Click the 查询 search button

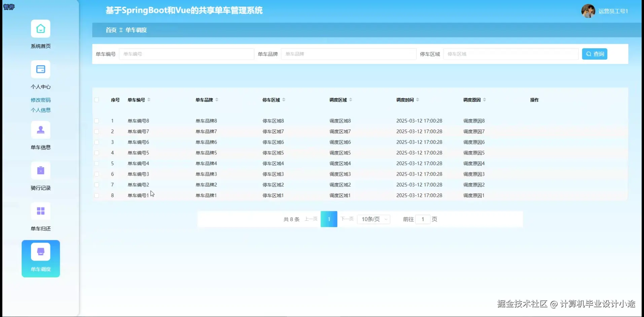coord(595,54)
